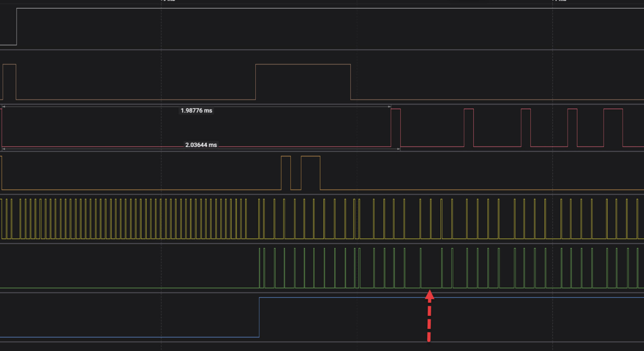Click the 1.98776 ms measurement label
This screenshot has width=644, height=351.
point(196,111)
